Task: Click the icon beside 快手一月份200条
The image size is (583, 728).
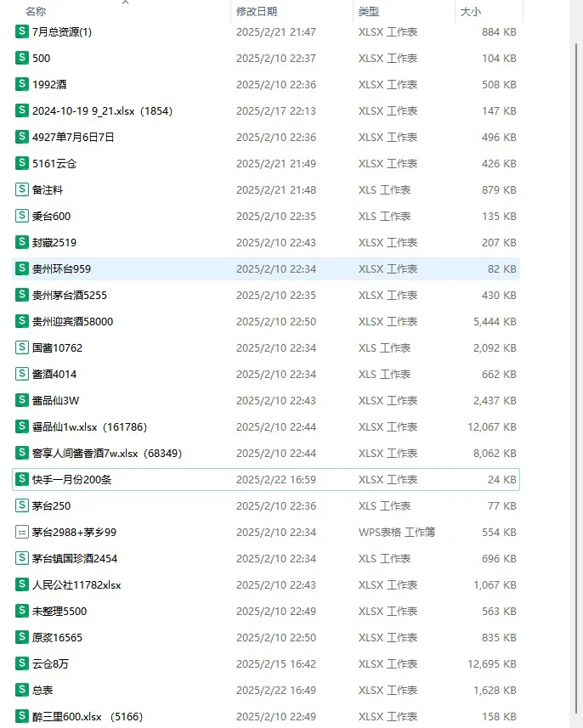Action: 22,479
